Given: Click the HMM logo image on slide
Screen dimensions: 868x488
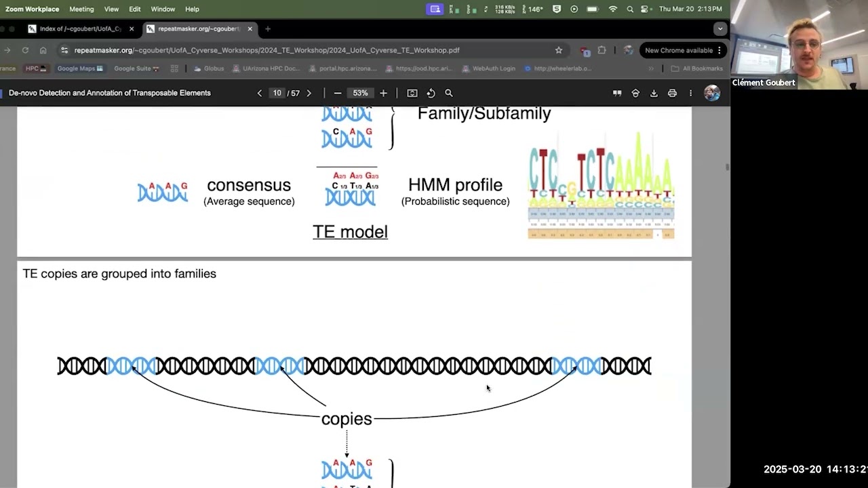Looking at the screenshot, I should tap(601, 185).
